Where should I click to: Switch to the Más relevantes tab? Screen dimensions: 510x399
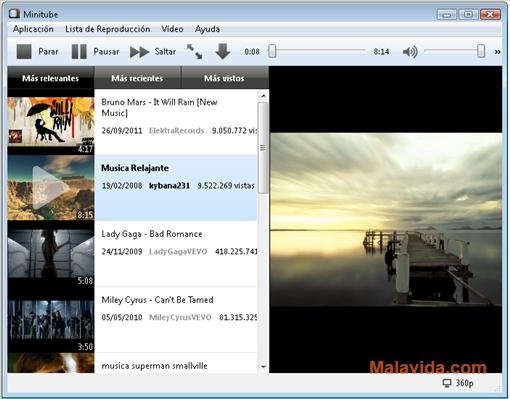(x=51, y=78)
